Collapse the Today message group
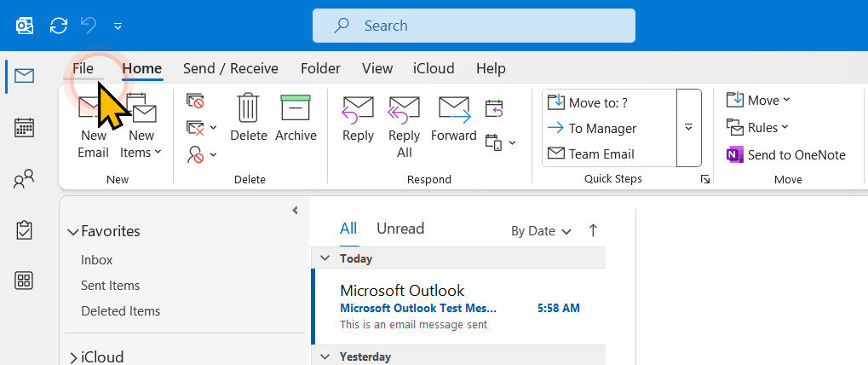868x365 pixels. pyautogui.click(x=325, y=258)
